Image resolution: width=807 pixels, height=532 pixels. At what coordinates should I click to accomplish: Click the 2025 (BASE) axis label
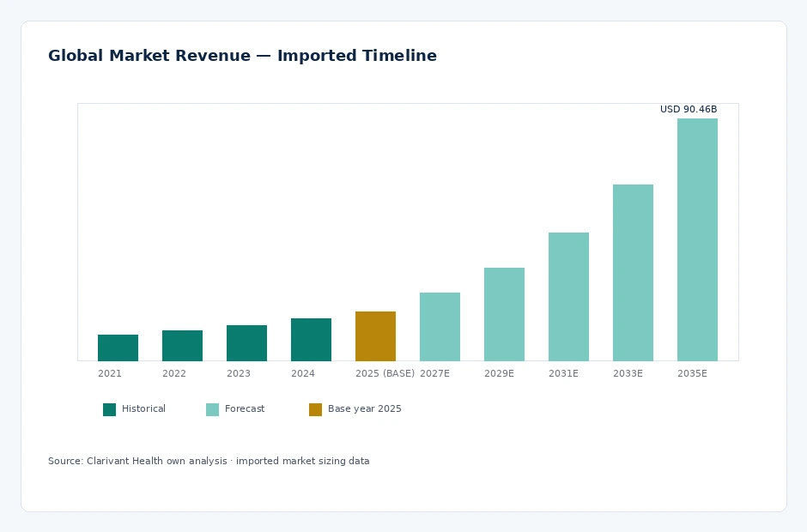pos(385,373)
